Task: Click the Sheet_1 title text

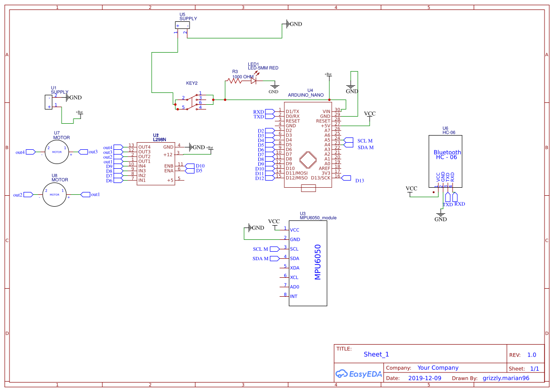Action: coord(376,354)
